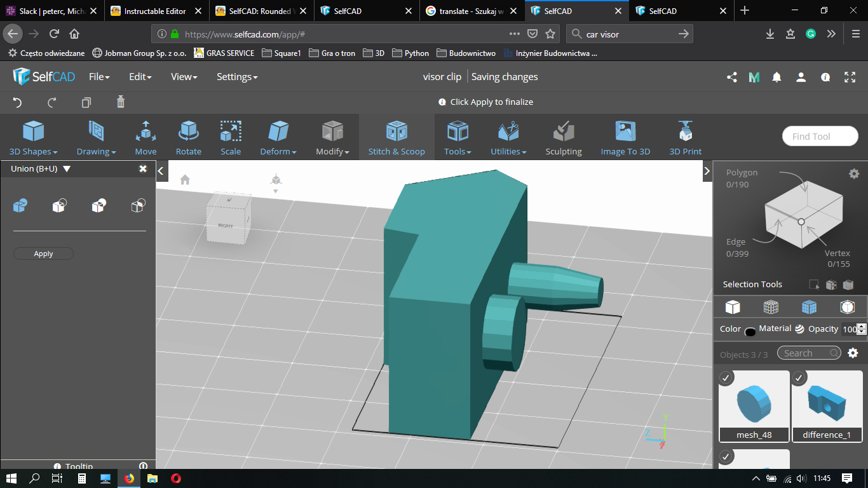The width and height of the screenshot is (868, 488).
Task: Select the fourth boolean operation icon
Action: (138, 205)
